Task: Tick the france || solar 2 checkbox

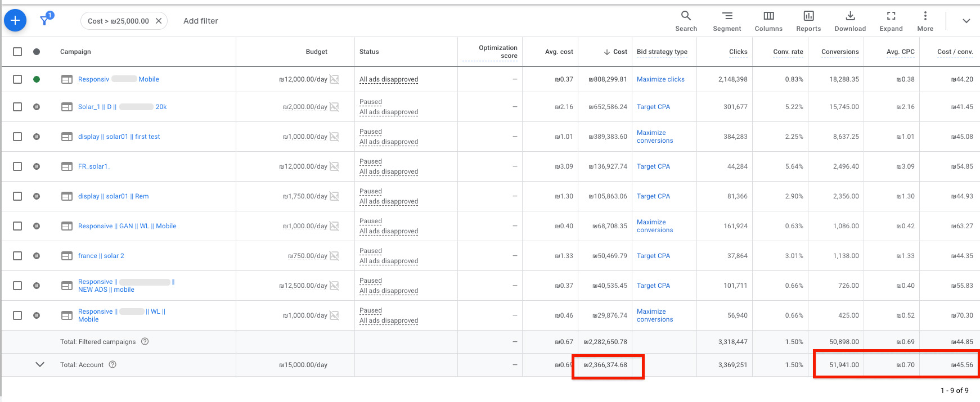Action: click(x=17, y=256)
